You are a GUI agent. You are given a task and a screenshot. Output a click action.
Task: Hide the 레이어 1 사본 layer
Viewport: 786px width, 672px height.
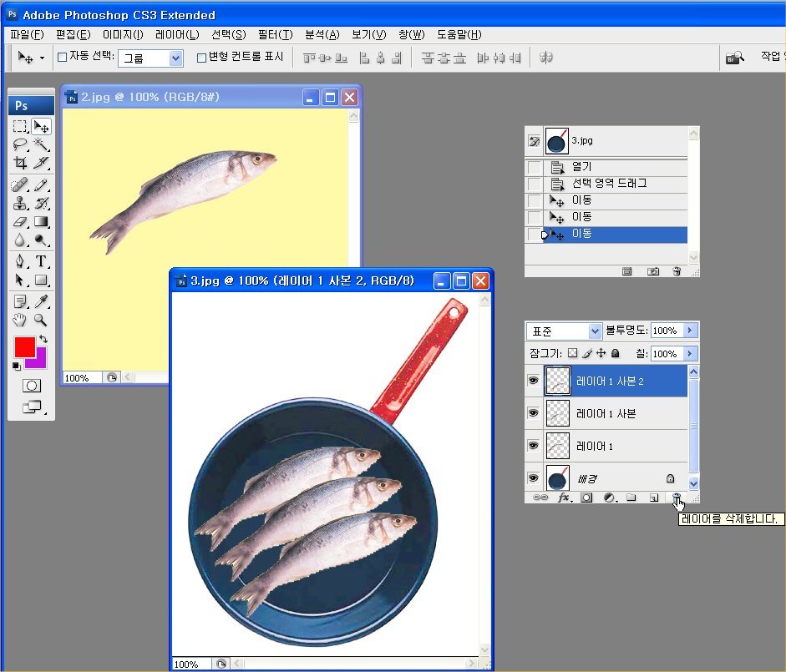point(533,413)
